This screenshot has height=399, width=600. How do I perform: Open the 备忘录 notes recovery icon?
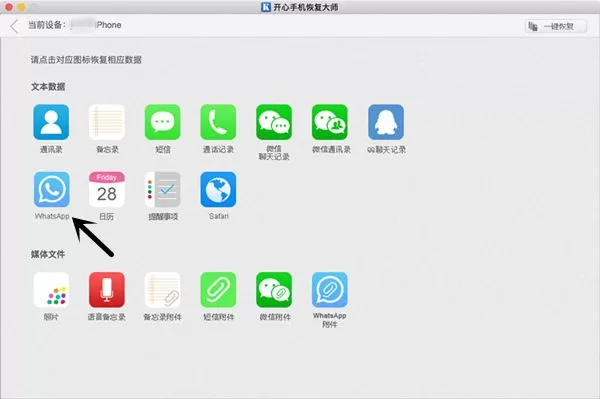[107, 122]
